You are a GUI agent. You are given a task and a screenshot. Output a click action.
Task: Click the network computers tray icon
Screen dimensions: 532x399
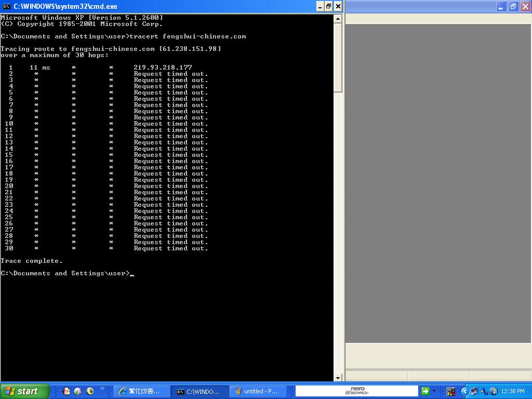point(474,391)
